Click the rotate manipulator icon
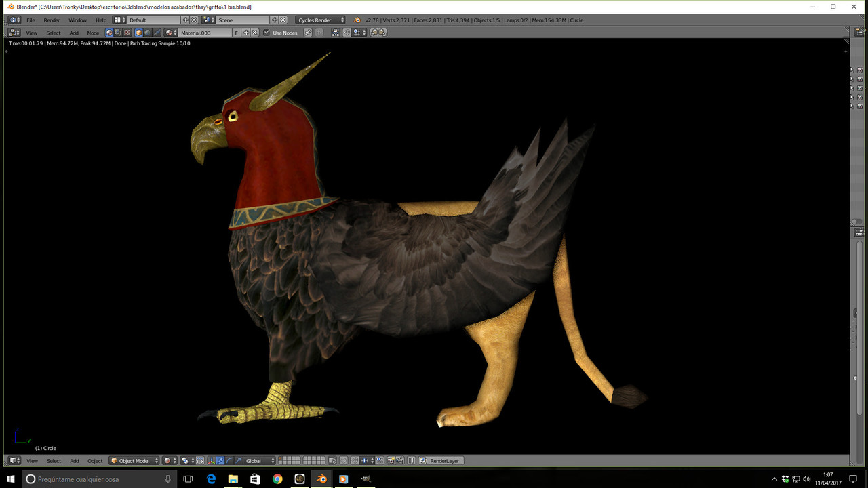 pos(229,461)
